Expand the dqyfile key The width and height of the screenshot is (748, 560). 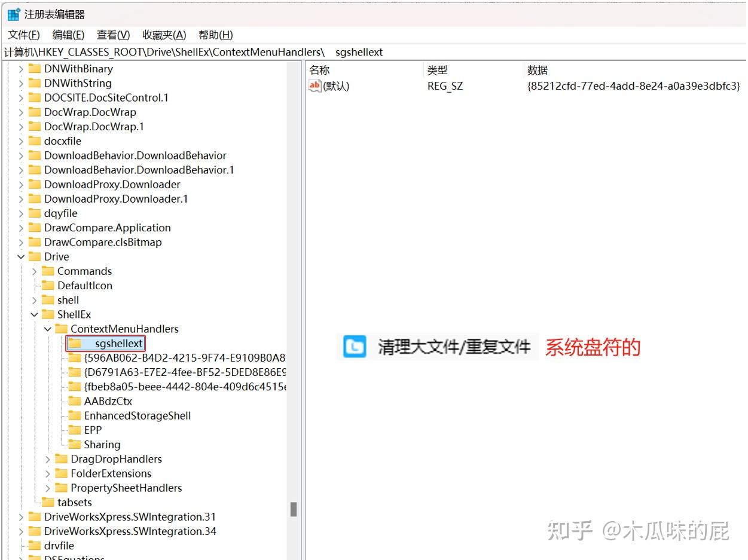21,213
